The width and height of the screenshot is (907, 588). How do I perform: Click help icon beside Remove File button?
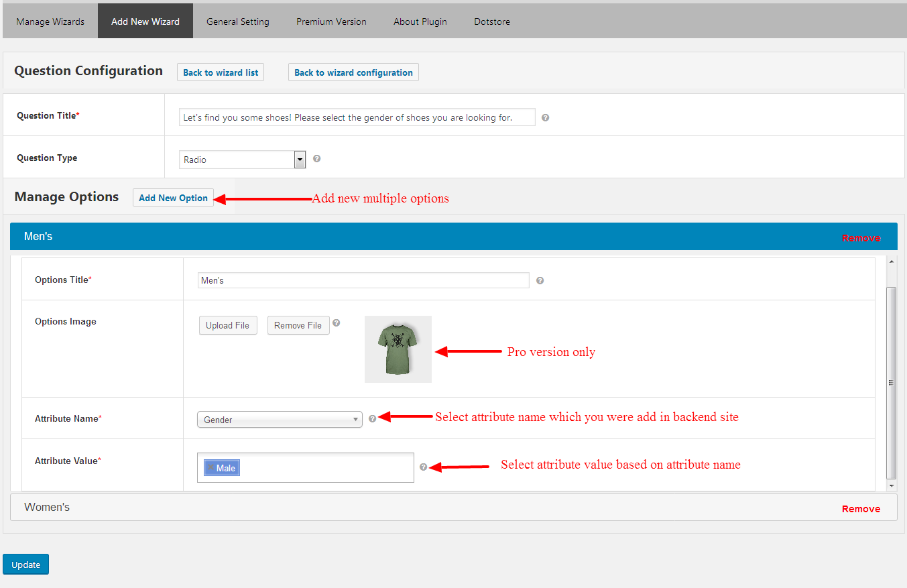(337, 322)
